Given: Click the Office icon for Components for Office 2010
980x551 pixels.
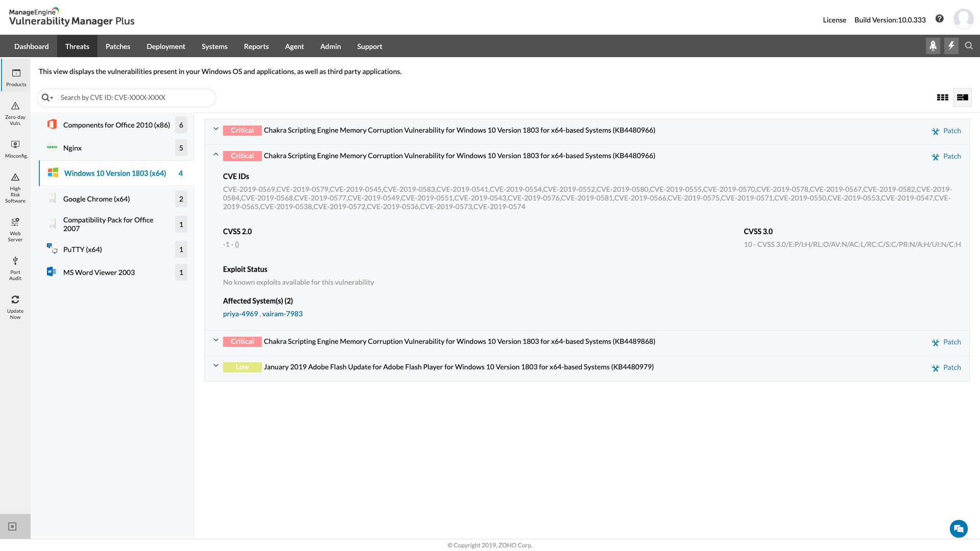Looking at the screenshot, I should tap(52, 124).
